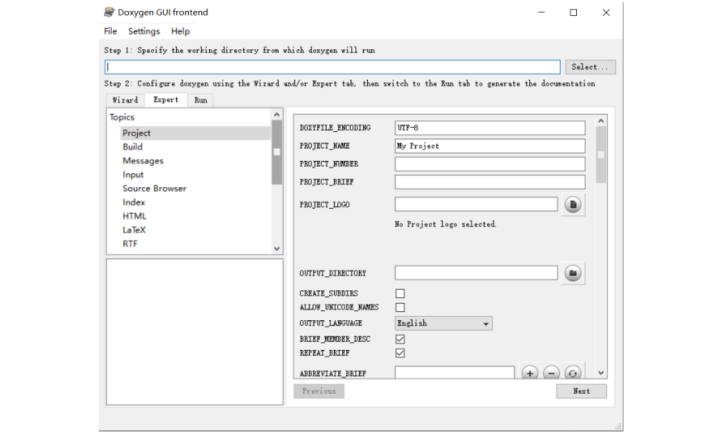Click the PROJECT_BRIEF field
This screenshot has height=432, width=720.
490,182
